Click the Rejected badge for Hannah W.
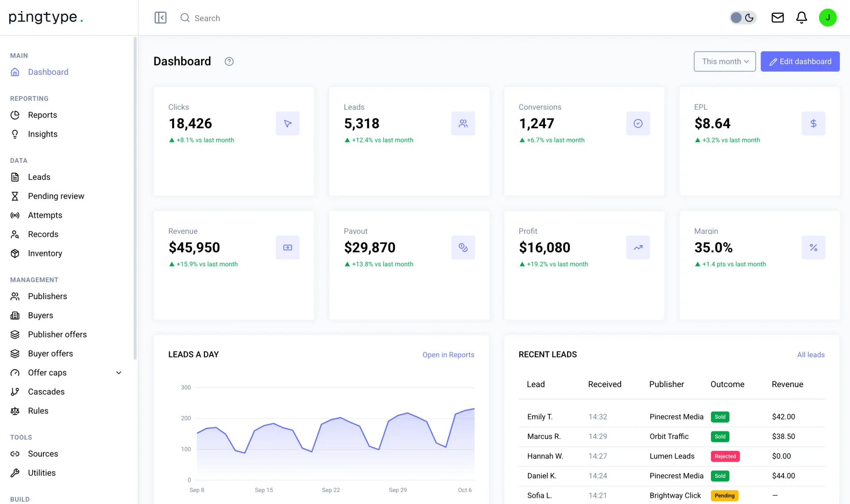 (725, 456)
